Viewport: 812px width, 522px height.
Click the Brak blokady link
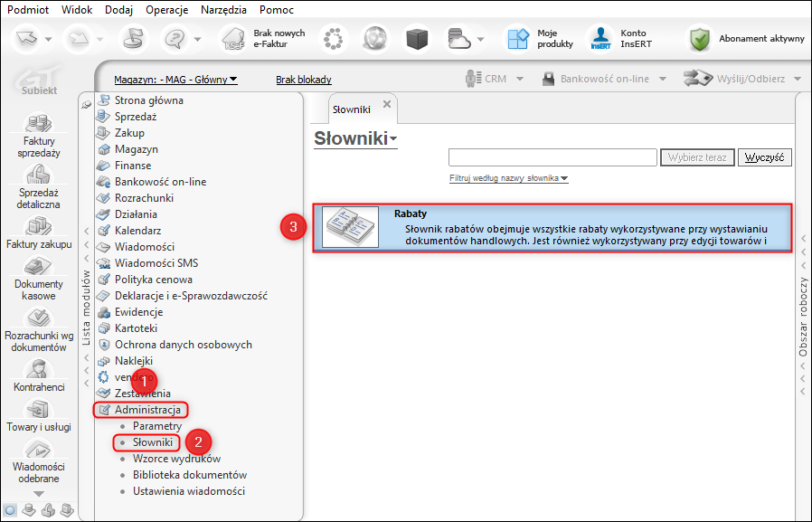click(304, 80)
